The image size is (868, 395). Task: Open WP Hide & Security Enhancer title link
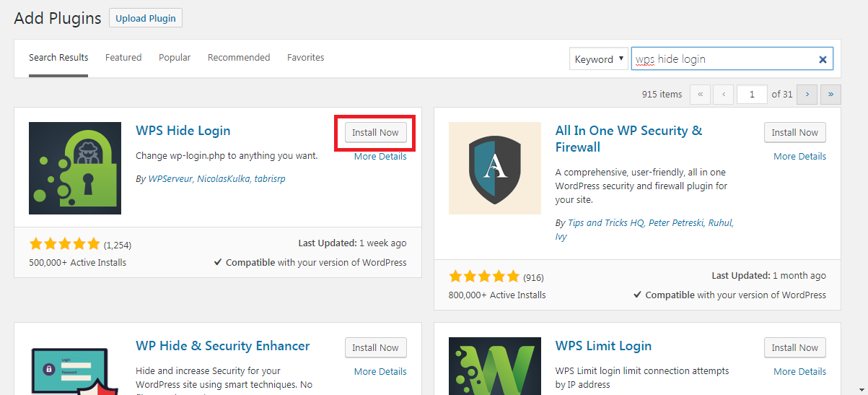pyautogui.click(x=223, y=346)
